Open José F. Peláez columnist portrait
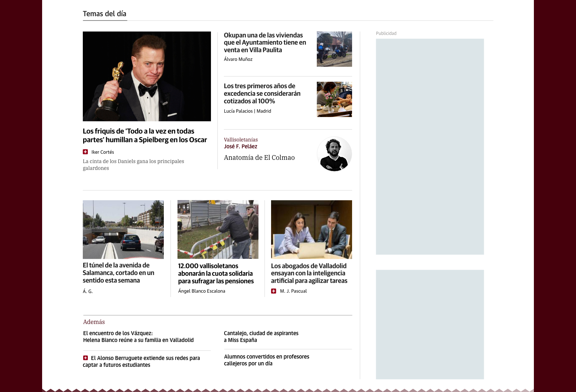Viewport: 576px width, 392px height. (x=334, y=154)
